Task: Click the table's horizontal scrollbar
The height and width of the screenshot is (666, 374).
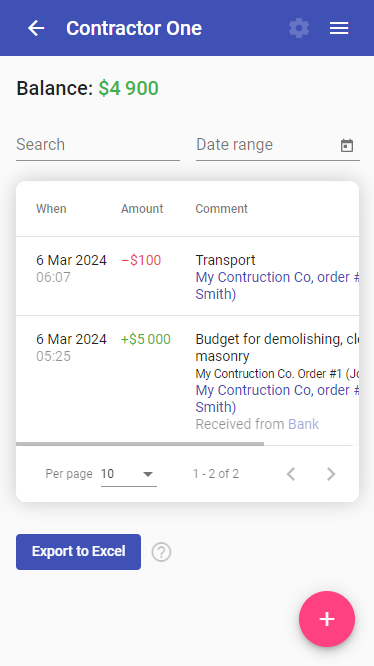Action: 140,444
